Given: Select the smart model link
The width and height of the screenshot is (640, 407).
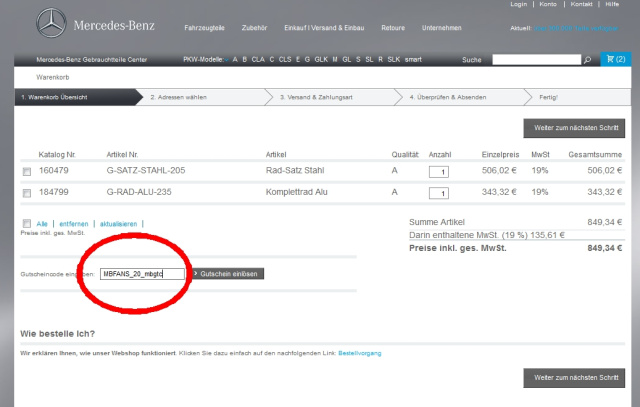Looking at the screenshot, I should [x=413, y=60].
